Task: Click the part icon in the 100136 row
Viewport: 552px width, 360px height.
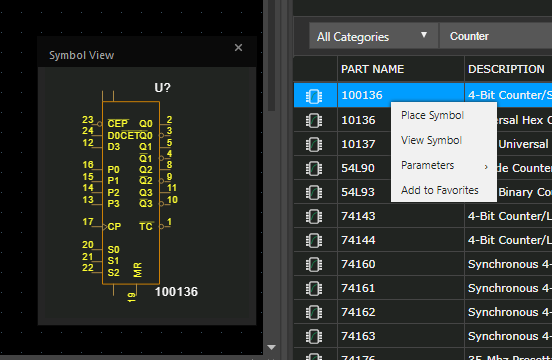Action: (x=314, y=96)
